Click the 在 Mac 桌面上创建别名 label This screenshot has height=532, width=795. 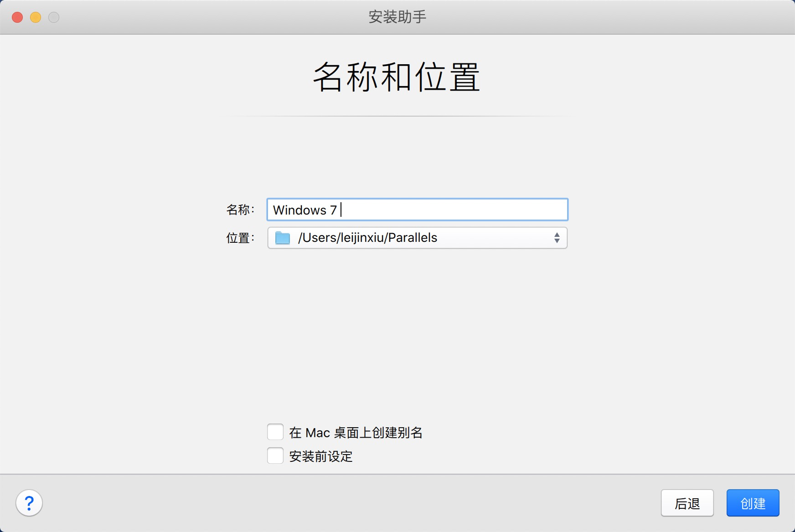click(356, 432)
